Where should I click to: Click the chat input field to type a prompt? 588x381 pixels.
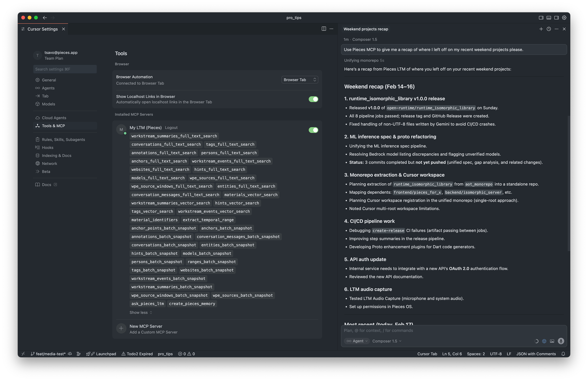420,330
